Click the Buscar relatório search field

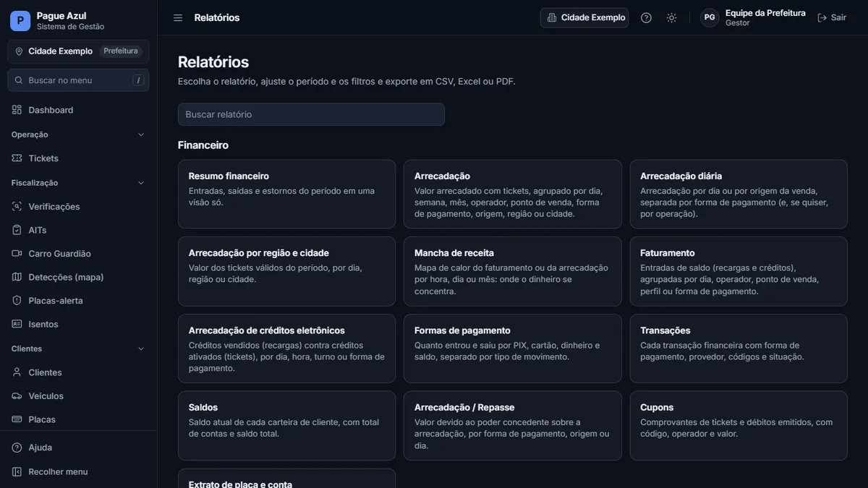click(311, 114)
